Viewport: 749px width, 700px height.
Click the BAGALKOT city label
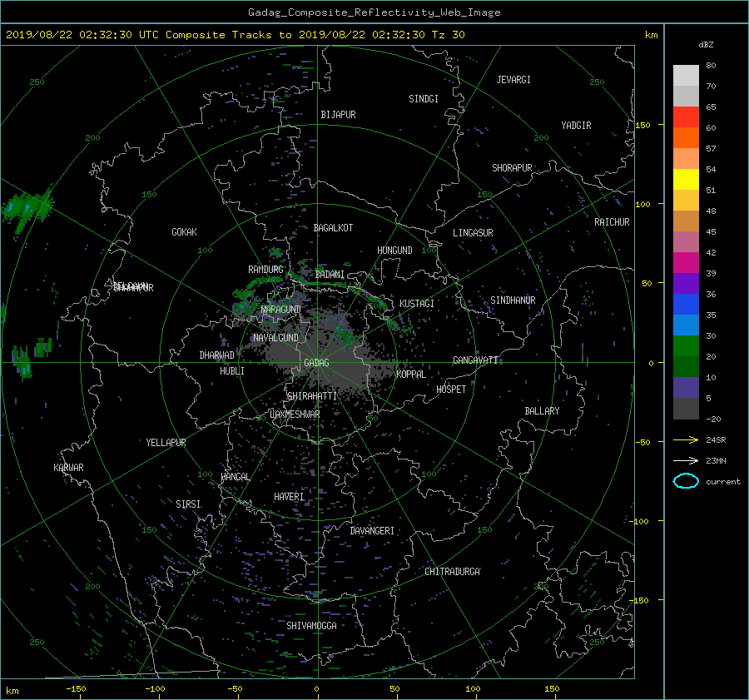tap(333, 228)
